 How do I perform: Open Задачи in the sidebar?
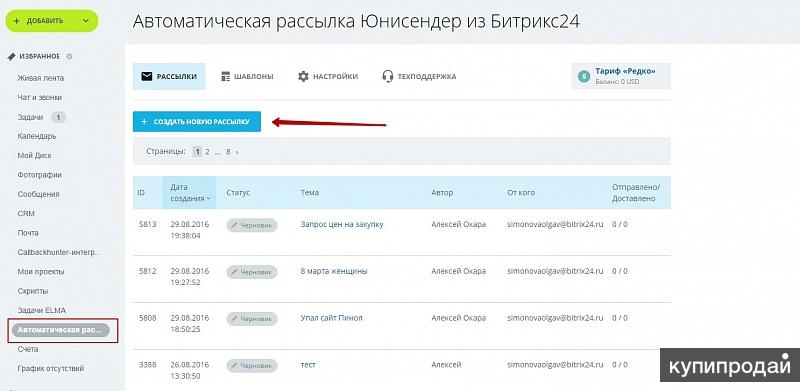30,117
